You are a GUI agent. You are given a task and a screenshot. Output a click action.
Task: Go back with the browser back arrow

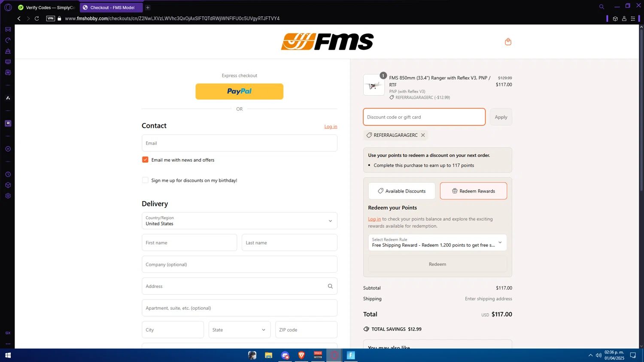(19, 18)
